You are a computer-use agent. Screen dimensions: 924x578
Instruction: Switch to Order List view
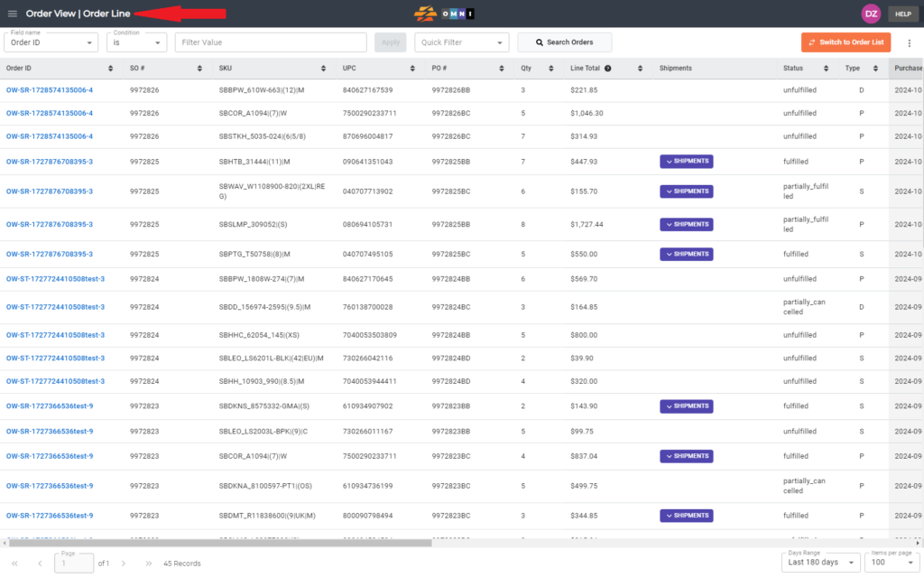coord(845,42)
